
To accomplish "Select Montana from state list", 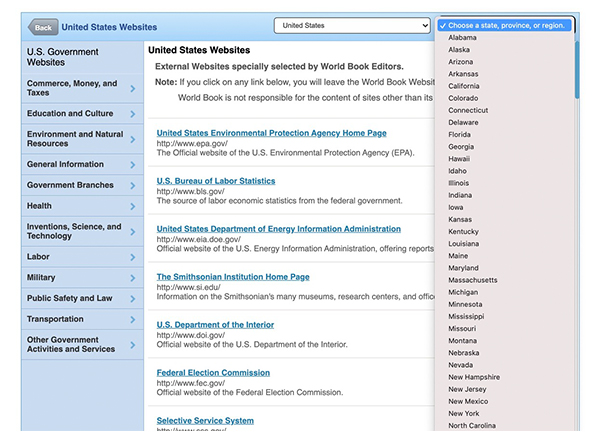I will tap(462, 341).
